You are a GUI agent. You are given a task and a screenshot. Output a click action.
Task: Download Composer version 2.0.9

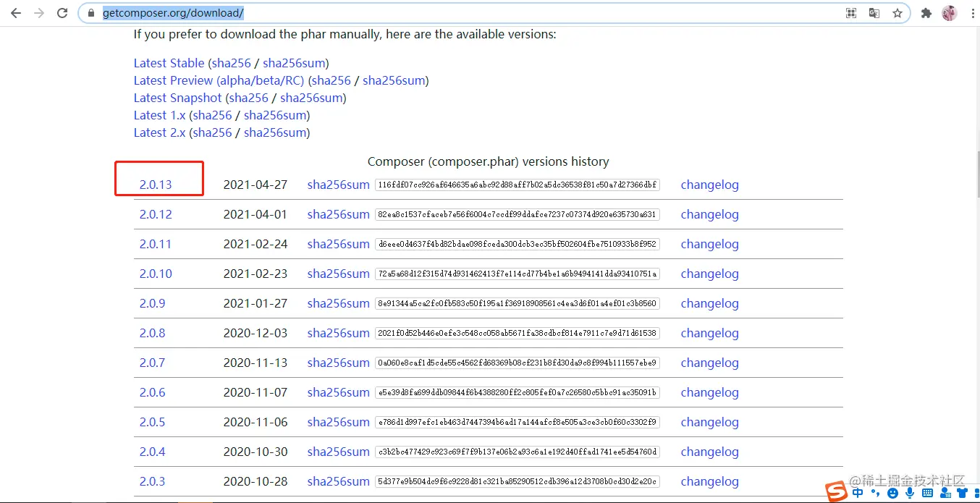pos(152,303)
